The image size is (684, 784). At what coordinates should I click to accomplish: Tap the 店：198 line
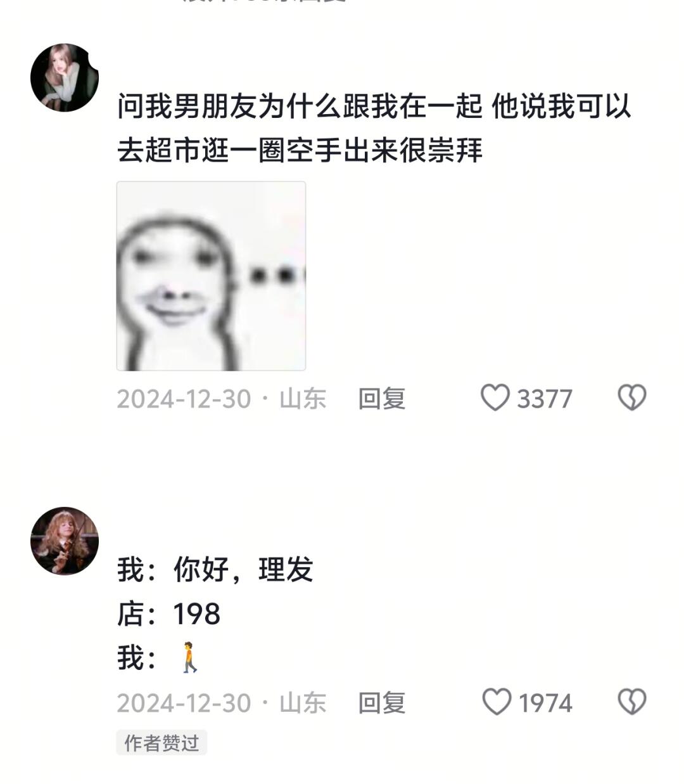[169, 614]
